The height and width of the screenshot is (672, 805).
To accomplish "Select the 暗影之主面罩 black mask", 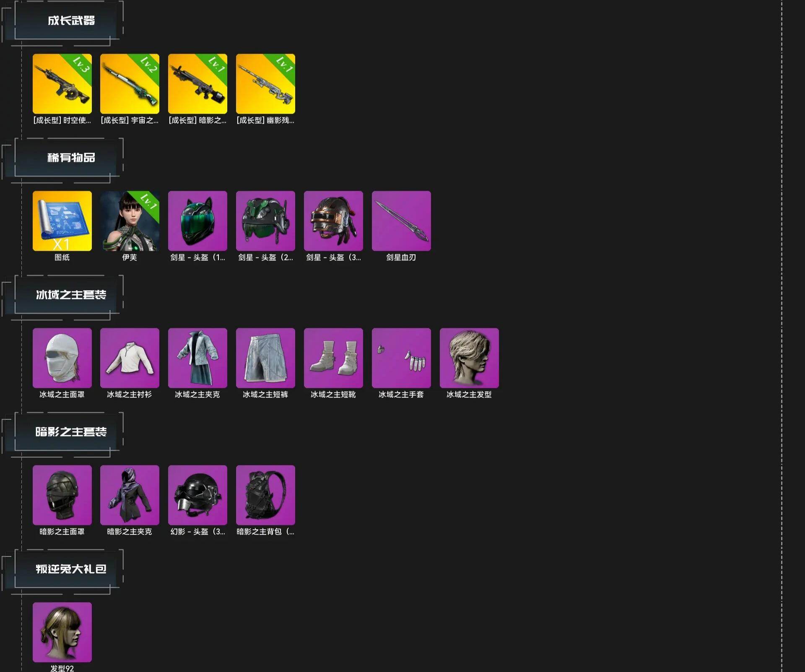I will [x=62, y=495].
